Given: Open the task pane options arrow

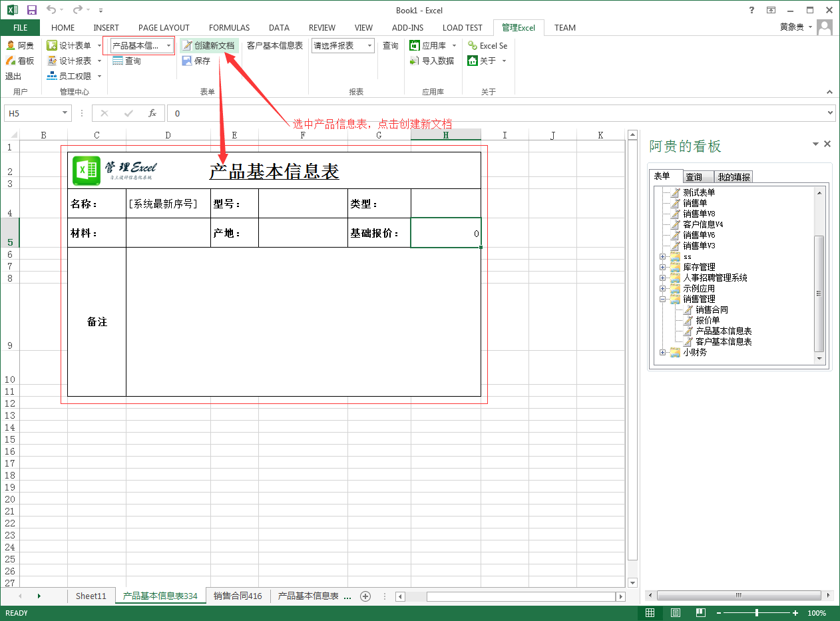Looking at the screenshot, I should pyautogui.click(x=815, y=144).
